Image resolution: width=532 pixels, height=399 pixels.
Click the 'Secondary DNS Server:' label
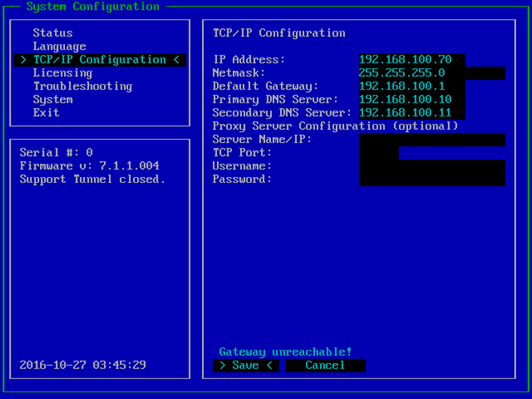pos(282,113)
